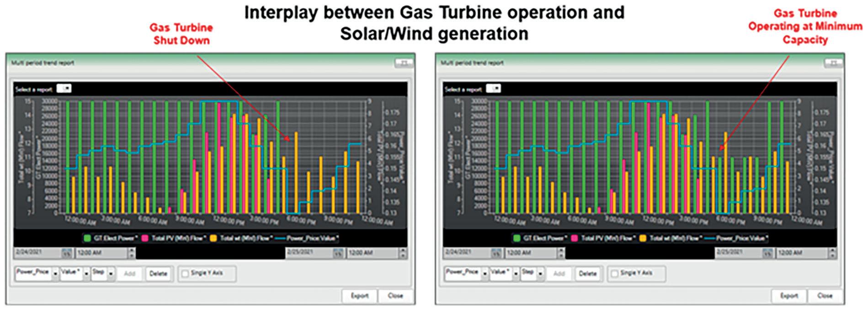The image size is (868, 310).
Task: Click Delete button in left window
Action: coord(158,273)
